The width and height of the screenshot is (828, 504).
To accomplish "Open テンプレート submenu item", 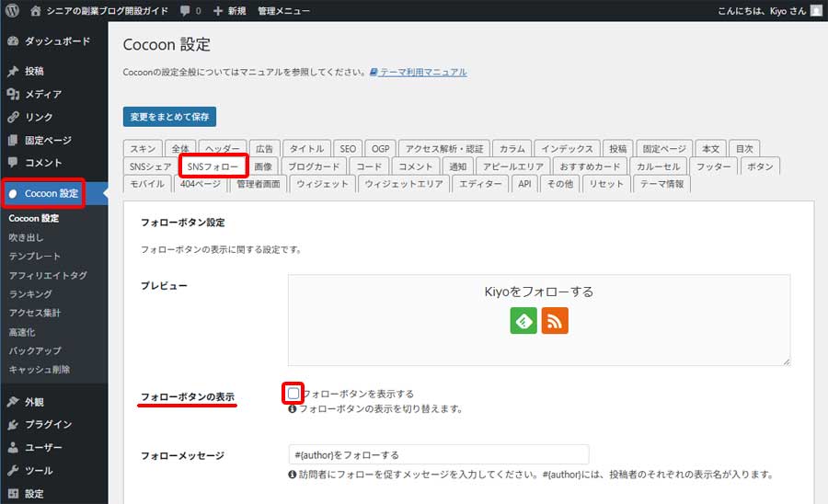I will pyautogui.click(x=34, y=256).
